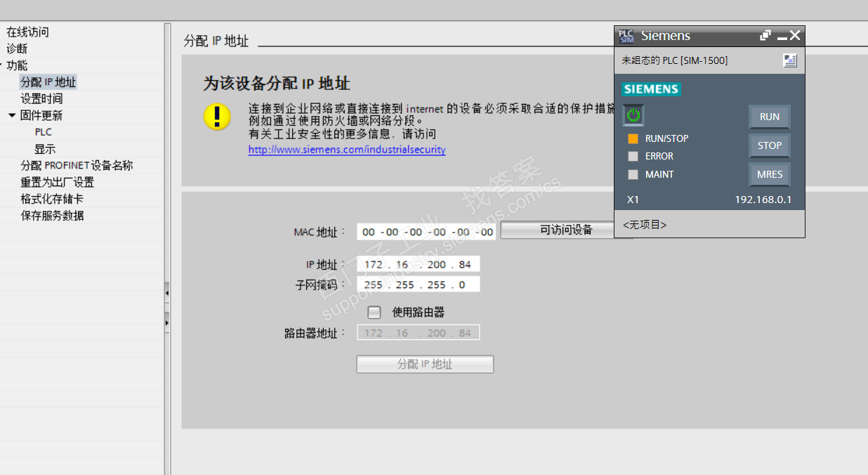Select 在线访问 in navigation tree
Viewport: 868px width, 475px height.
tap(28, 32)
